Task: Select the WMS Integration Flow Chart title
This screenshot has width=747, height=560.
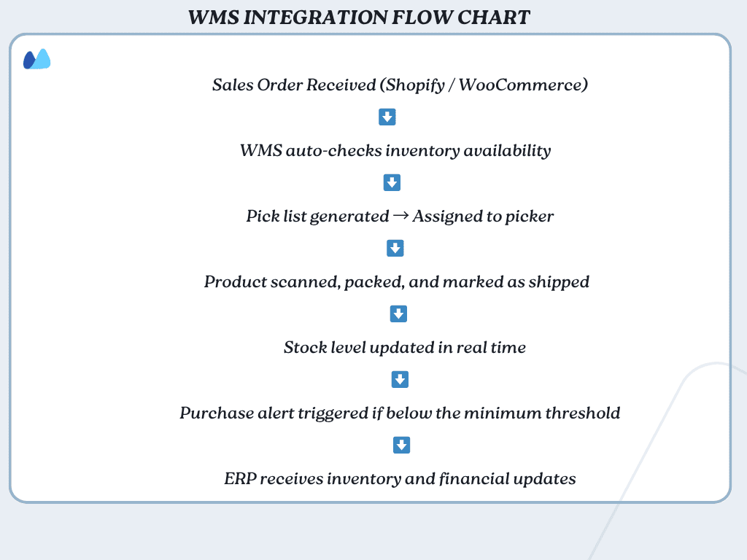Action: [359, 17]
